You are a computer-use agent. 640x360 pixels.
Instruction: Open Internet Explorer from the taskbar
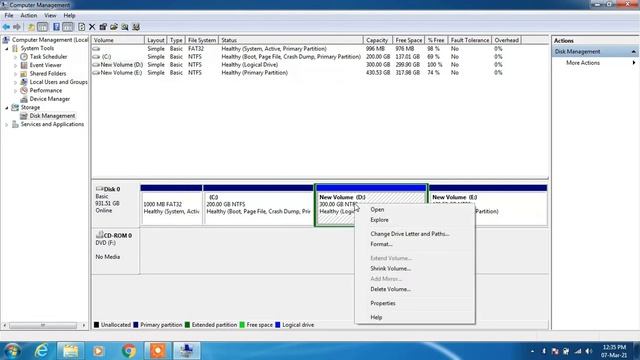click(41, 351)
